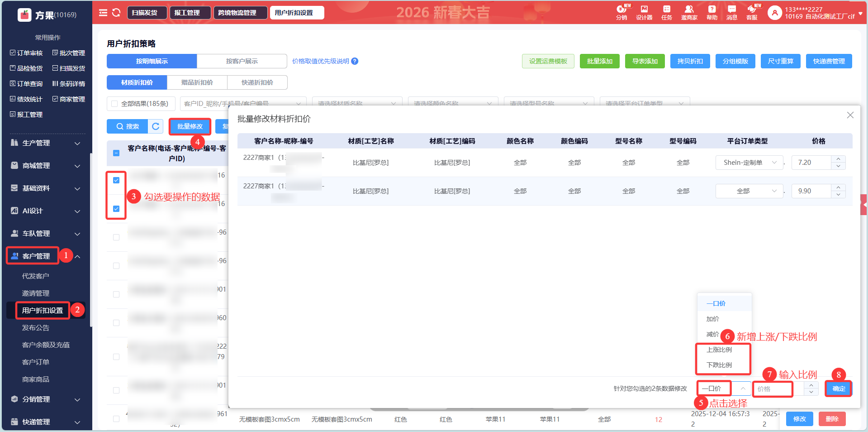Open the 任务 tasks icon
This screenshot has height=432, width=868.
pos(667,13)
